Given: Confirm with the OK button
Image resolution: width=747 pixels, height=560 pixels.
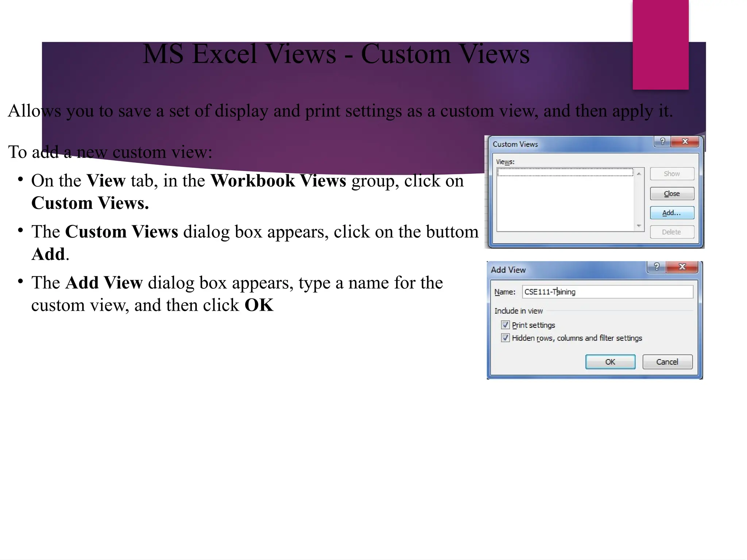Looking at the screenshot, I should pyautogui.click(x=610, y=362).
